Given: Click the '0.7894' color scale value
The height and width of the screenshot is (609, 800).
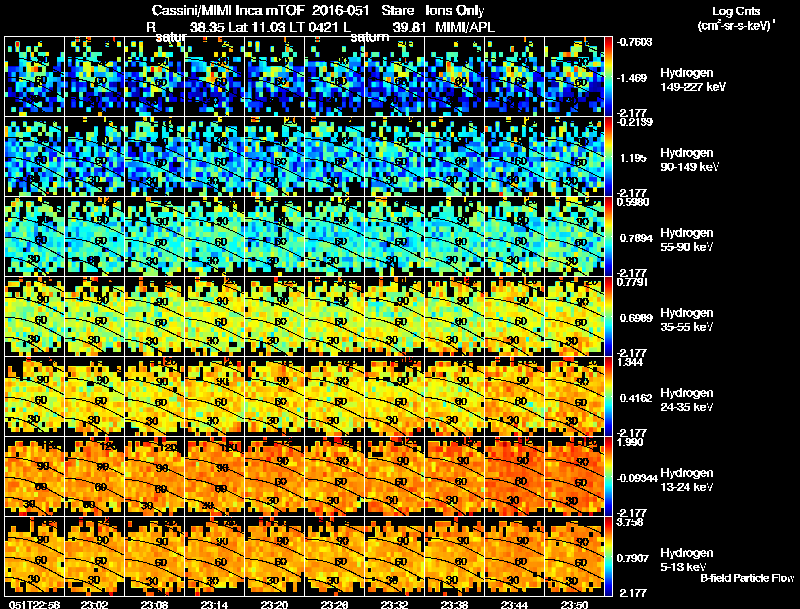Looking at the screenshot, I should tap(636, 238).
